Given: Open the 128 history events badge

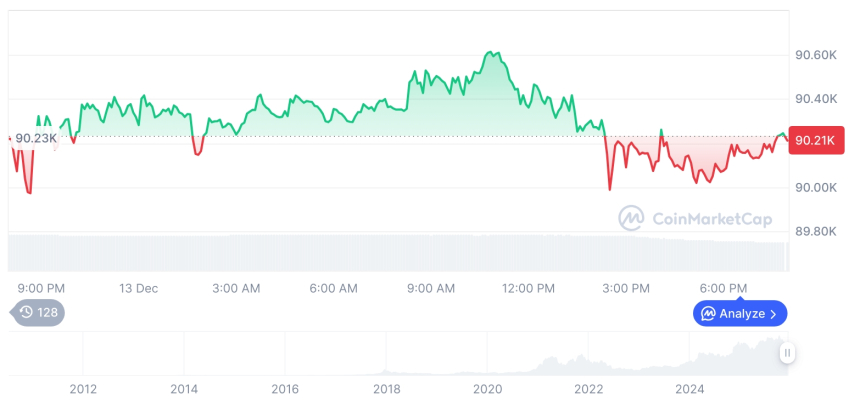Looking at the screenshot, I should [x=38, y=313].
